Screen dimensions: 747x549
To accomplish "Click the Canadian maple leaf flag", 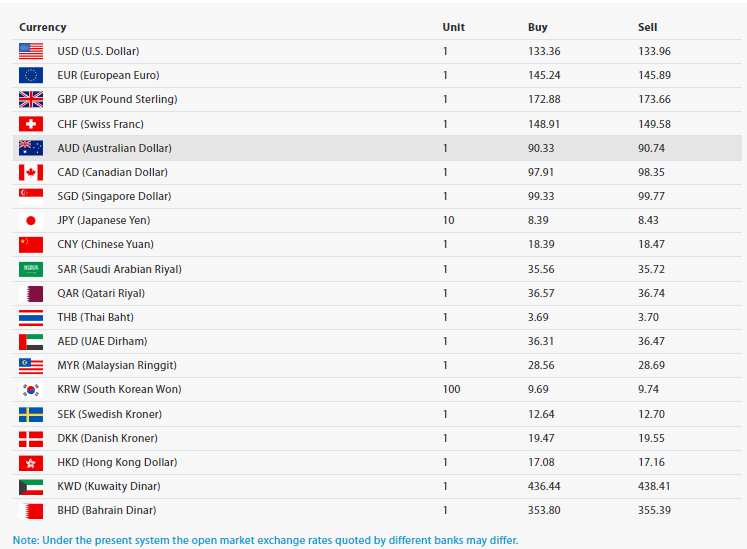I will 31,172.
